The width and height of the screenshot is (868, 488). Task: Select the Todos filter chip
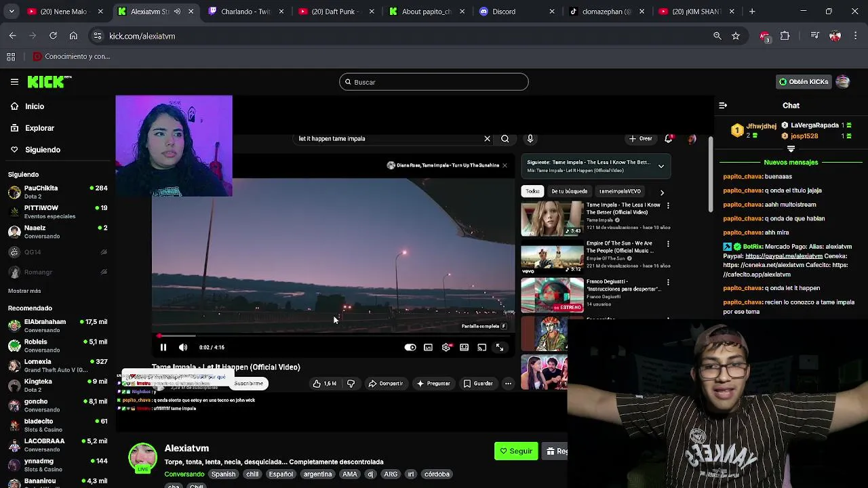click(532, 191)
